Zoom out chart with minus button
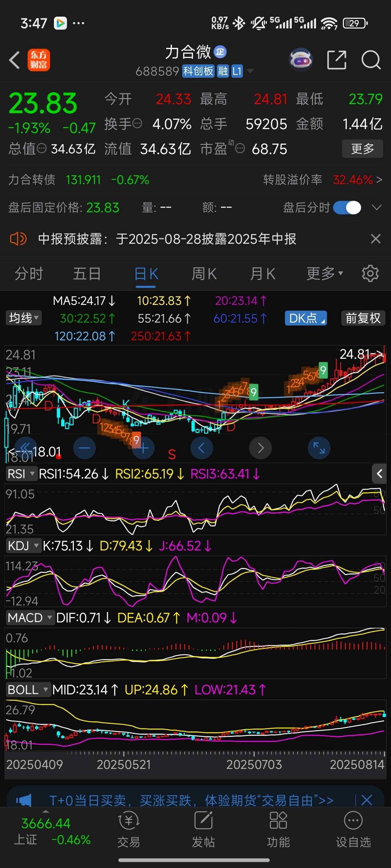 84,448
